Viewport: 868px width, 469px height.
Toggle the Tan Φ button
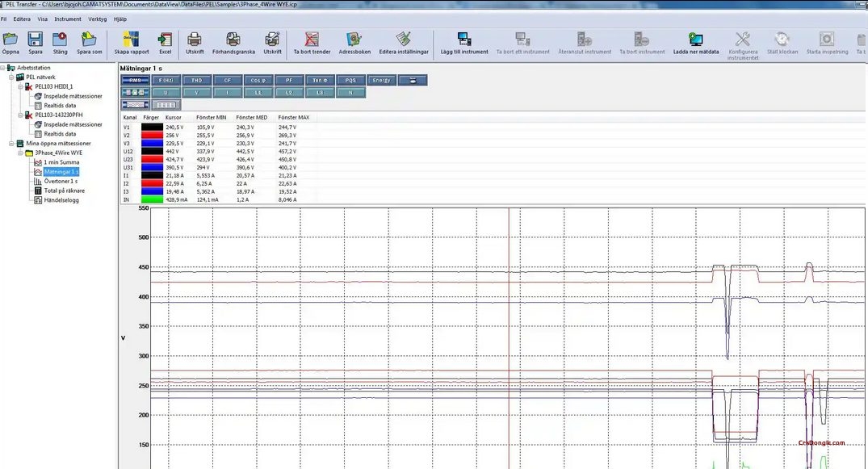pyautogui.click(x=320, y=80)
